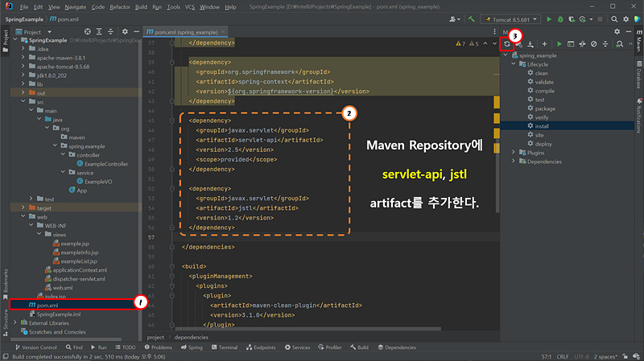Add Maven project with plus icon
Screen dimensions: 644x361
(544, 44)
